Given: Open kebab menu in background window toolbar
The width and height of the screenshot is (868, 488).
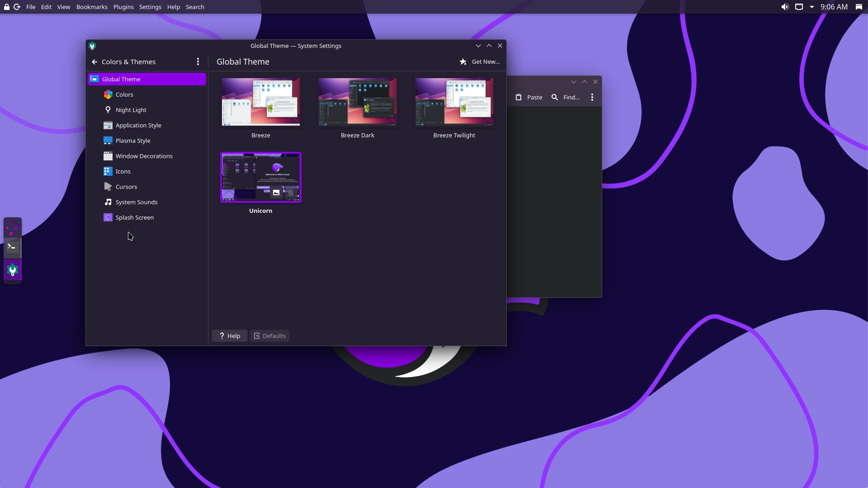Looking at the screenshot, I should pyautogui.click(x=592, y=97).
